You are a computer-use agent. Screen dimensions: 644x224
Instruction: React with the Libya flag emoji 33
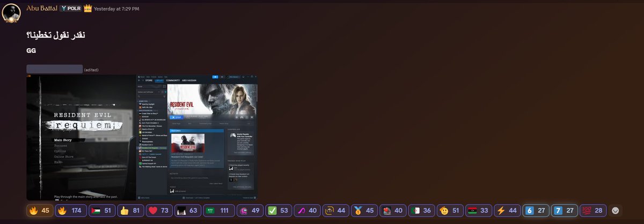coord(478,211)
